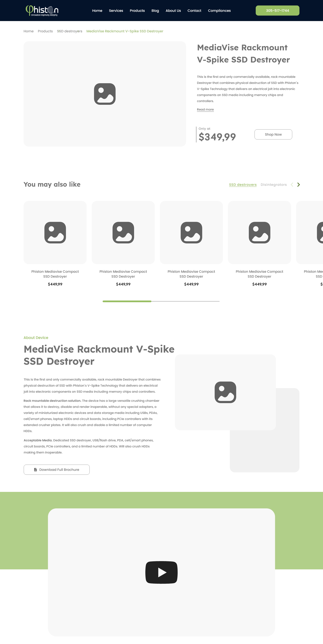The height and width of the screenshot is (644, 323).
Task: Click the SSD destroyers breadcrumb link
Action: click(x=70, y=31)
